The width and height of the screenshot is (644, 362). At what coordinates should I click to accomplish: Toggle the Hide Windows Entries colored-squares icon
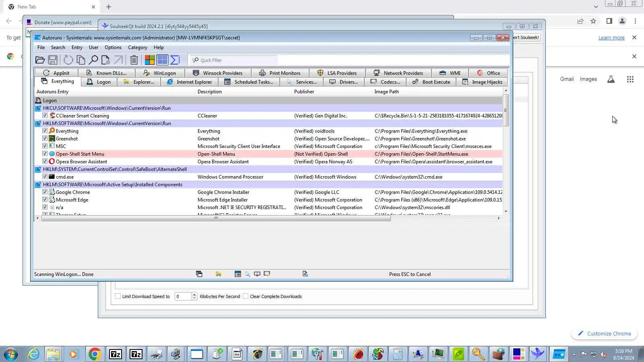[x=150, y=60]
